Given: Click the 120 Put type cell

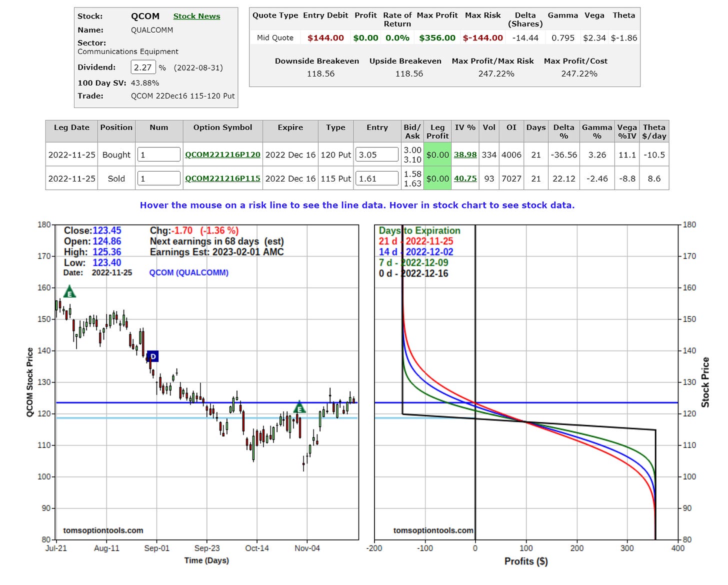Looking at the screenshot, I should click(335, 154).
